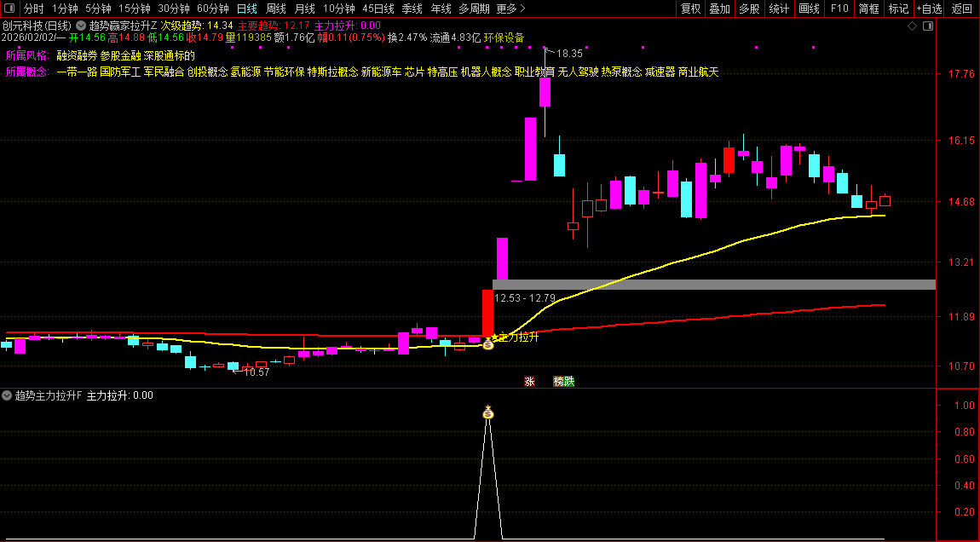The height and width of the screenshot is (542, 980).
Task: Click the 14.68 price axis label
Action: [x=961, y=202]
